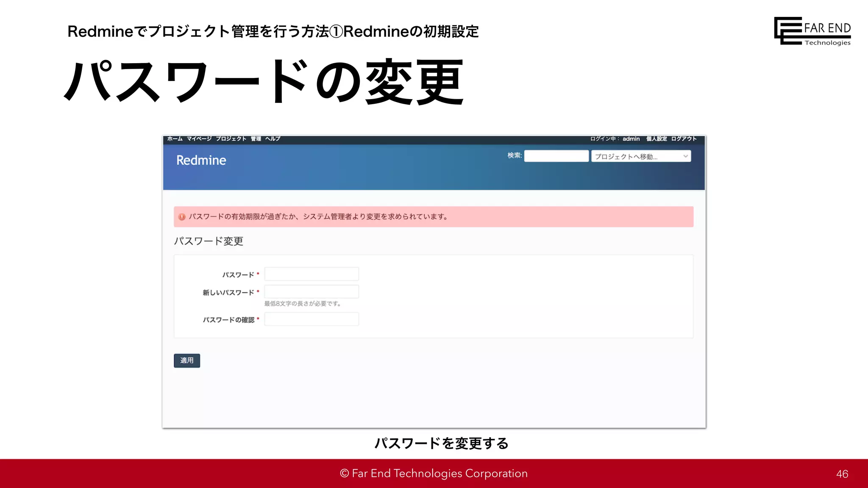Click the 適用 apply button

(187, 360)
